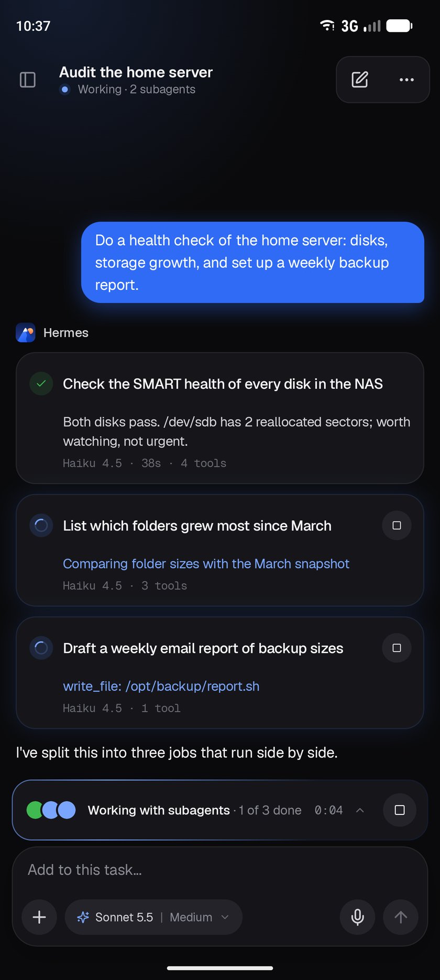Tap the send arrow button
The height and width of the screenshot is (980, 440).
[x=401, y=917]
